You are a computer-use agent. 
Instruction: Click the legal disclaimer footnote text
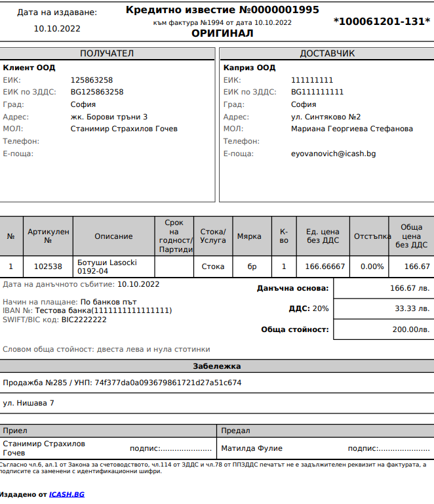pyautogui.click(x=213, y=468)
